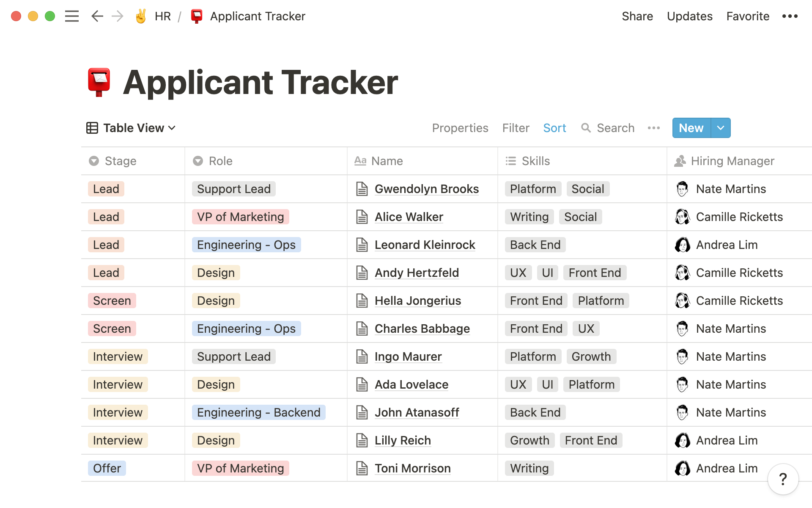Click the Hiring Manager column header icon
The image size is (812, 508).
(x=680, y=161)
